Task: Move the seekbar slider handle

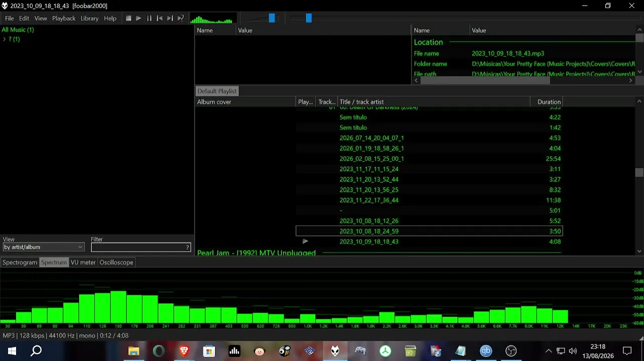Action: click(309, 18)
